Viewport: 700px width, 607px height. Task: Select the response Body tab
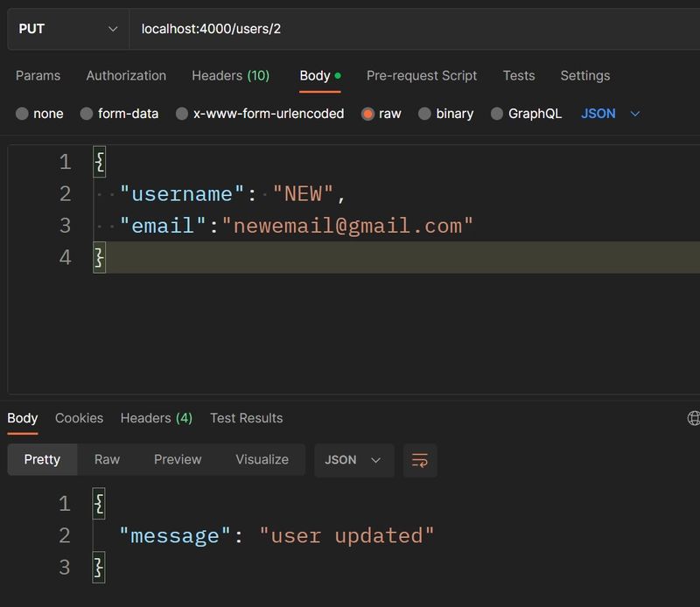pos(23,418)
